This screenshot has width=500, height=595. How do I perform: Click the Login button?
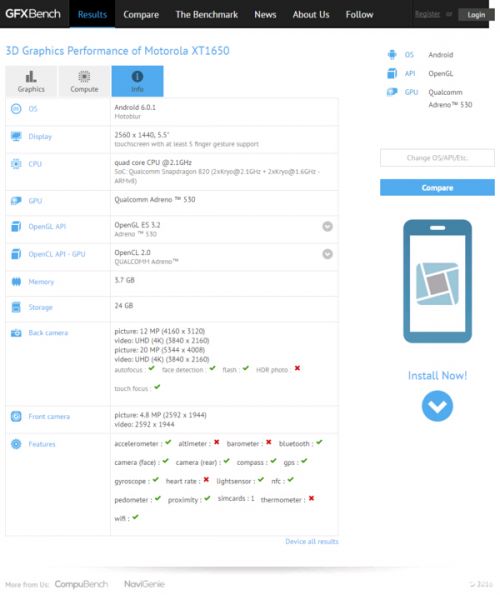click(x=476, y=15)
